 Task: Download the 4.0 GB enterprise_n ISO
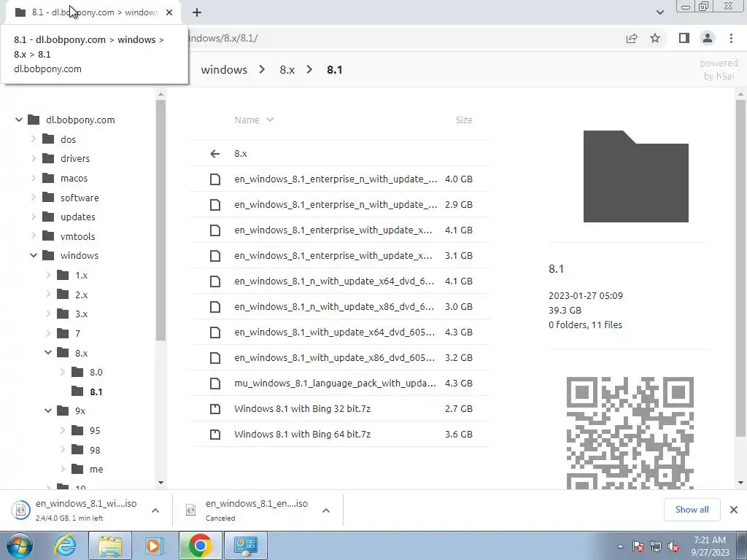340,179
